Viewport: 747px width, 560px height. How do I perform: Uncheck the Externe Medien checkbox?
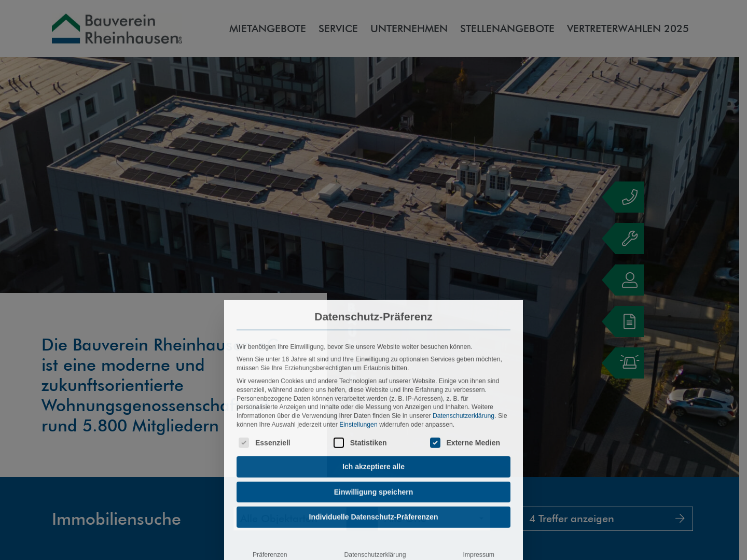435,443
